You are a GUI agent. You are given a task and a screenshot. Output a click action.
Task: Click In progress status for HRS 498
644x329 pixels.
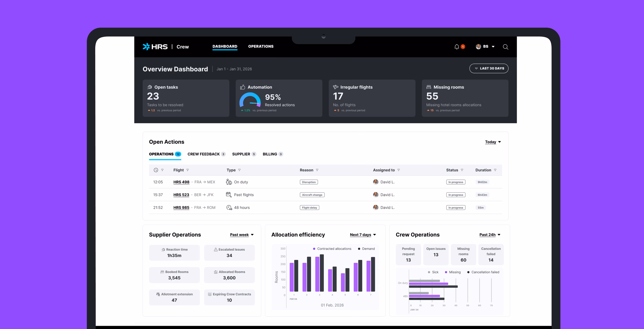[456, 182]
